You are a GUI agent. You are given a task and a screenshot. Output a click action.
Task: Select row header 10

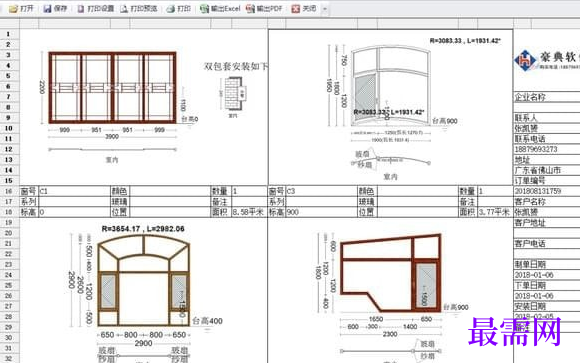[x=9, y=128]
